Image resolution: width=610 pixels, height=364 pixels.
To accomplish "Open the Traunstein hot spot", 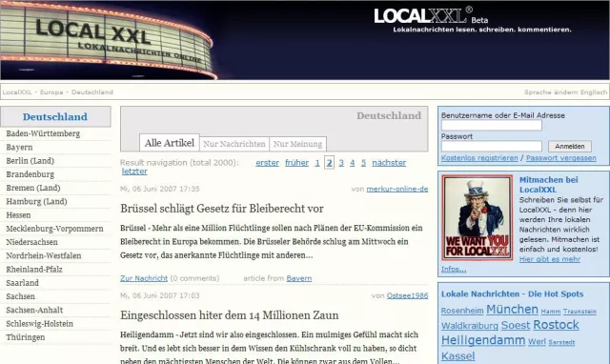I will pyautogui.click(x=579, y=312).
